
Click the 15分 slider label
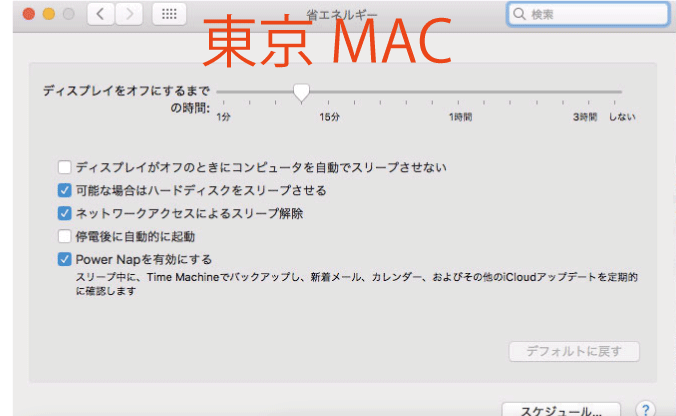[x=329, y=117]
